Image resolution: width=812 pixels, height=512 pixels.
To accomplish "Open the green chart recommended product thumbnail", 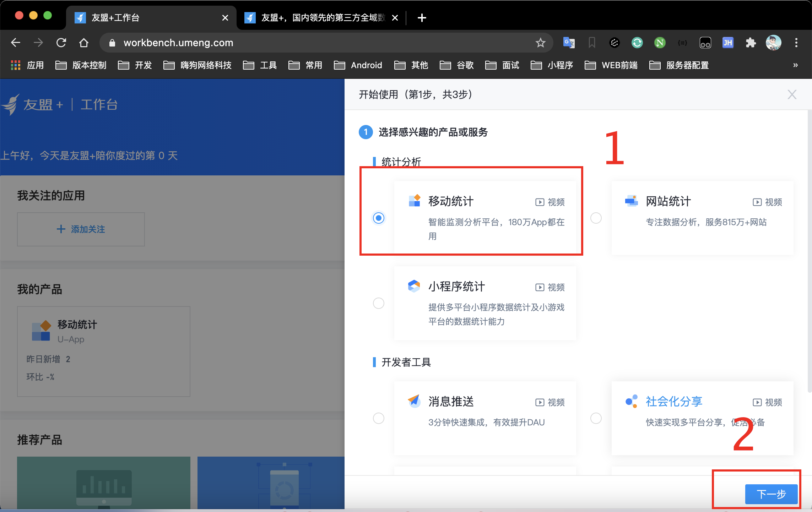I will click(104, 483).
